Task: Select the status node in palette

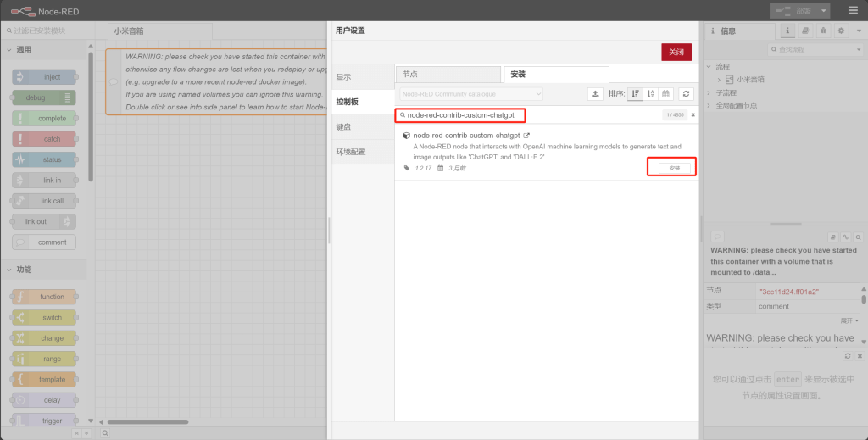Action: pos(44,159)
